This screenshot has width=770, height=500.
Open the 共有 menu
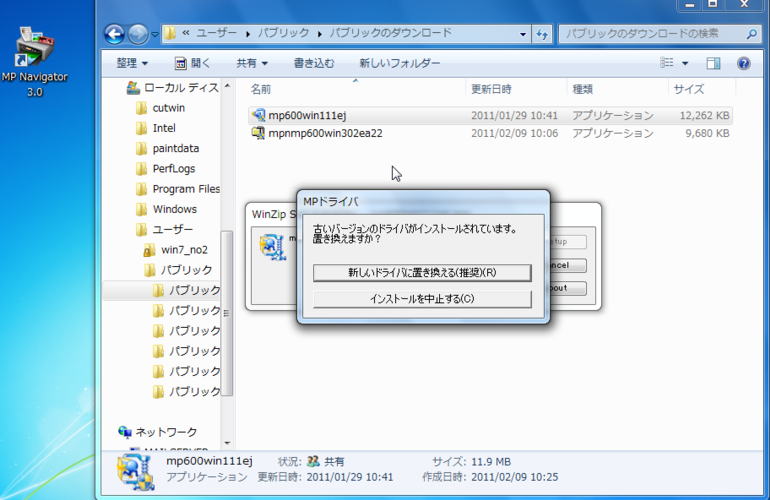click(251, 63)
